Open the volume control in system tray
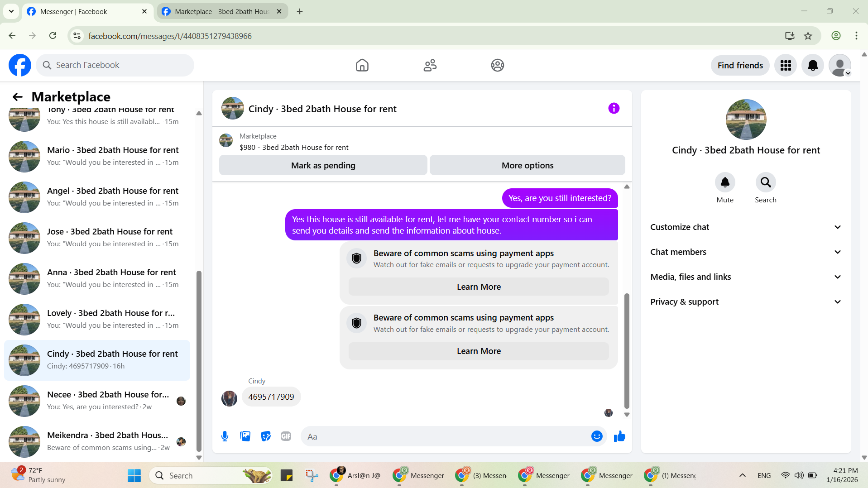Image resolution: width=868 pixels, height=488 pixels. [799, 475]
